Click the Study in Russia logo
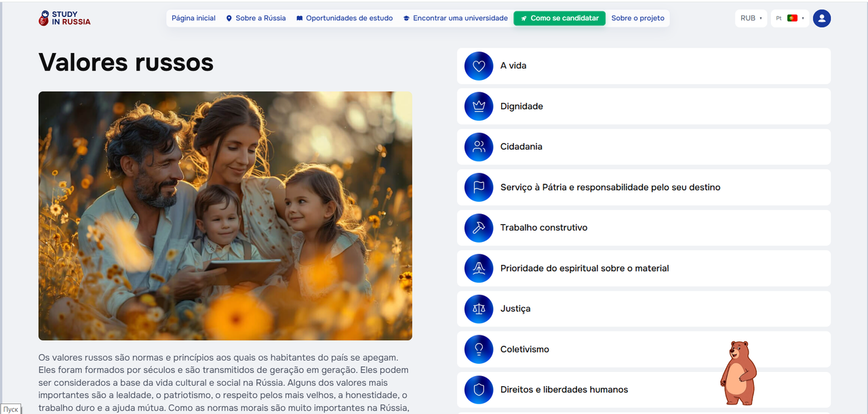 (64, 18)
